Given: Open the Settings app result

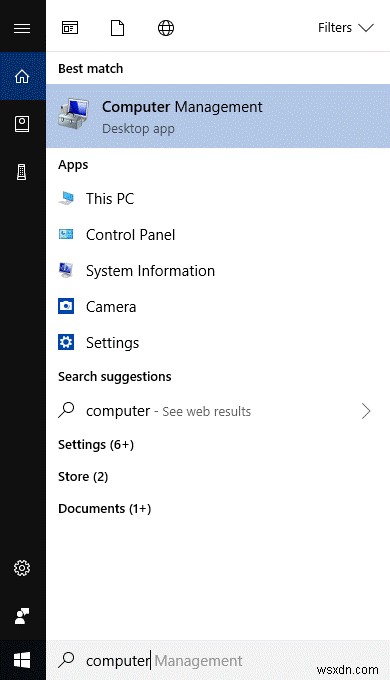Looking at the screenshot, I should click(218, 343).
